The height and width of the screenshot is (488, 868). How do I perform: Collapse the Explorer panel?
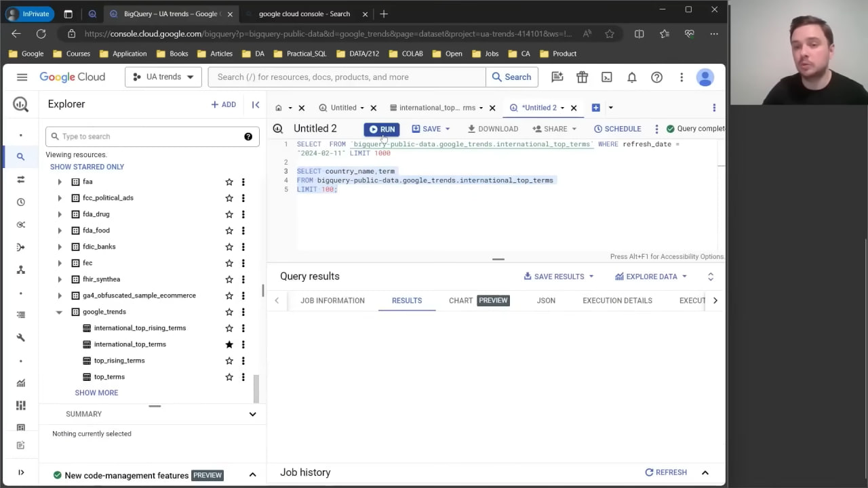tap(256, 104)
